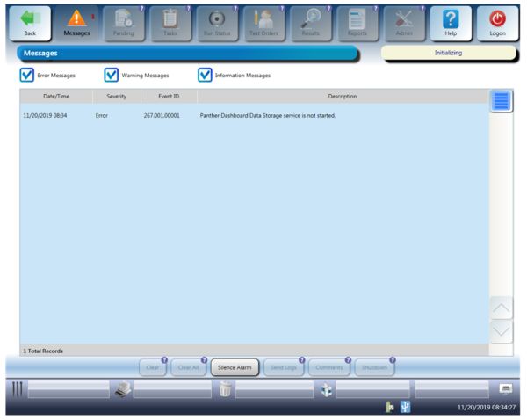Toggle the Warning Messages checkbox
The height and width of the screenshot is (420, 527).
click(x=112, y=76)
